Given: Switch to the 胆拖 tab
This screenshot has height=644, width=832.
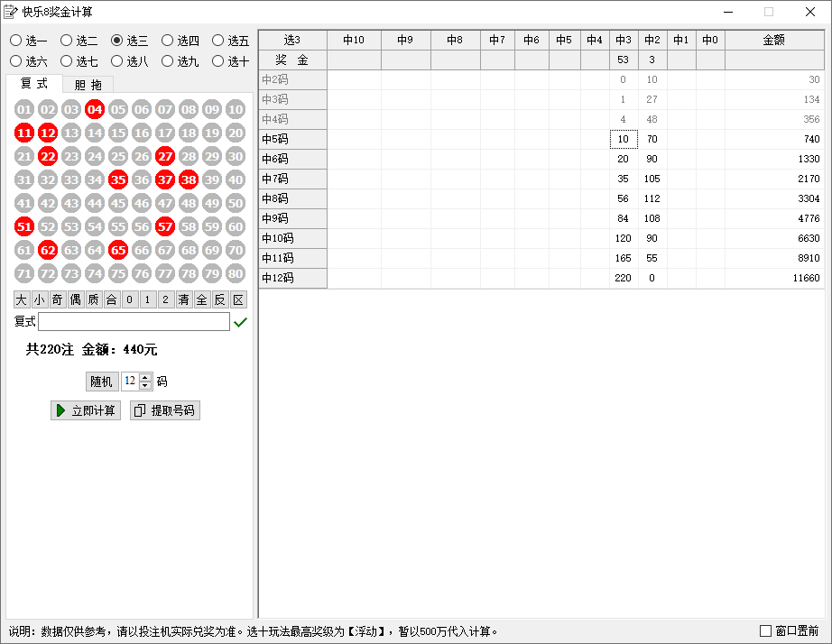Looking at the screenshot, I should coord(88,85).
